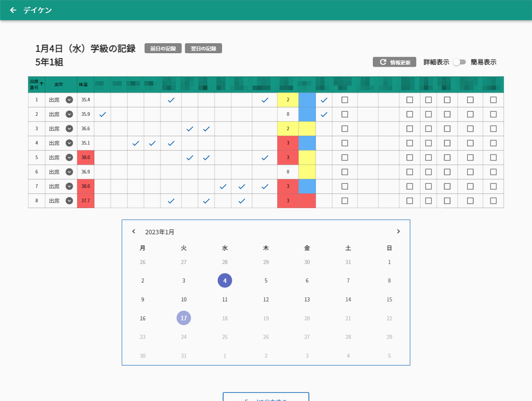Go to next month with calendar right chevron
The height and width of the screenshot is (401, 532).
[398, 231]
